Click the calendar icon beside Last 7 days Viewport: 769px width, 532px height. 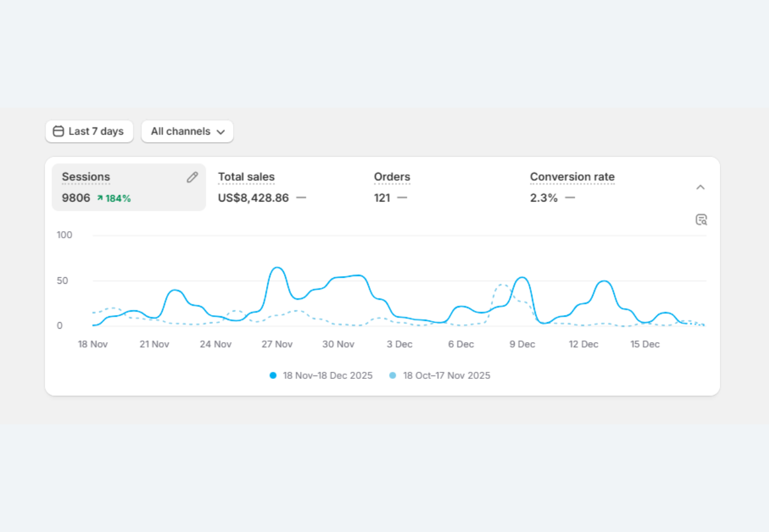(x=58, y=131)
